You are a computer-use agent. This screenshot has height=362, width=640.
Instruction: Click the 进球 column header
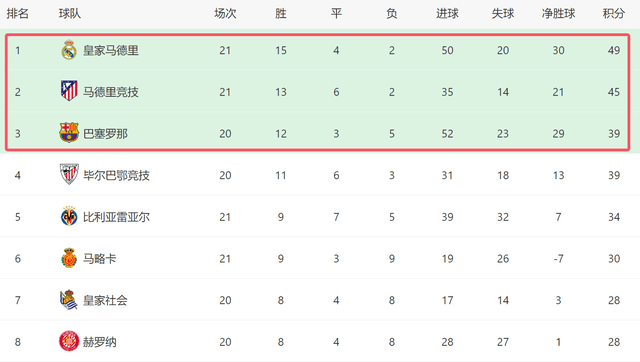coord(447,14)
